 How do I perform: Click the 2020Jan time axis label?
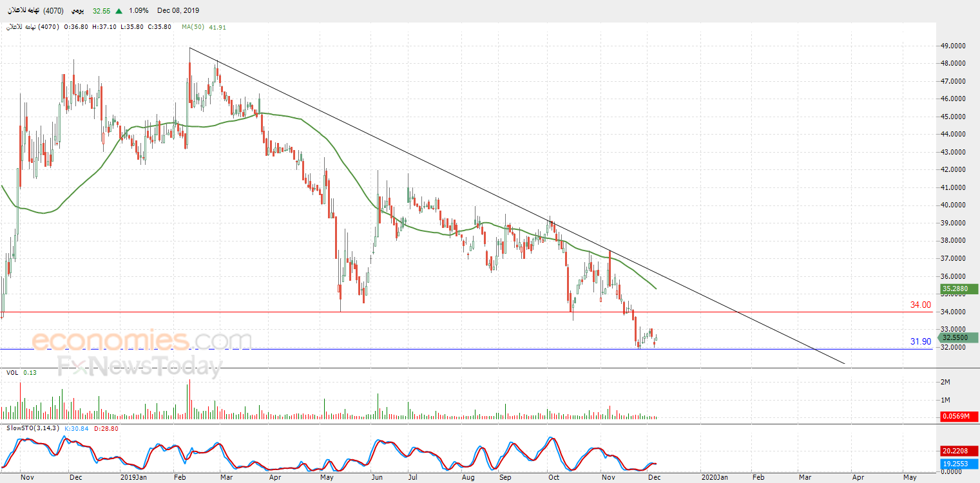(715, 478)
